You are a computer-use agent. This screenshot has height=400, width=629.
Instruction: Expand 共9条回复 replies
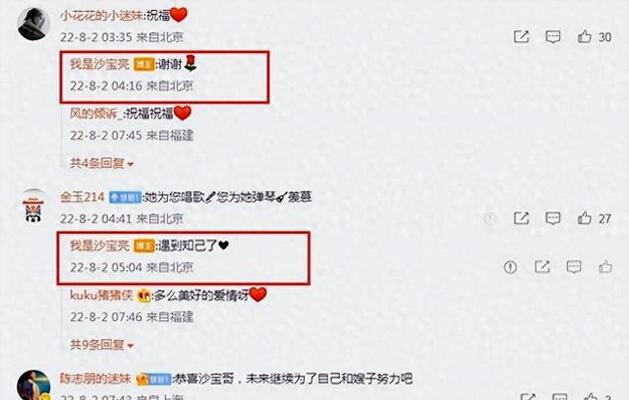[x=101, y=345]
